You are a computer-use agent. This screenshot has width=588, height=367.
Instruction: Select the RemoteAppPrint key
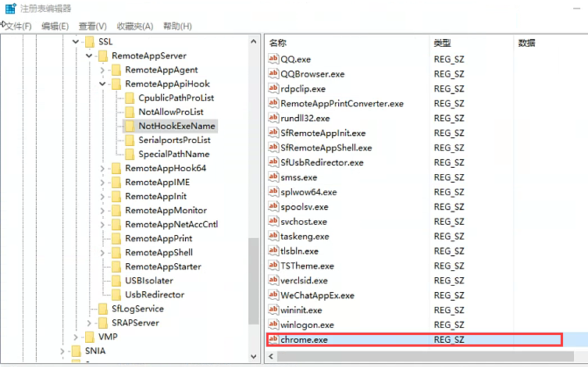(159, 238)
